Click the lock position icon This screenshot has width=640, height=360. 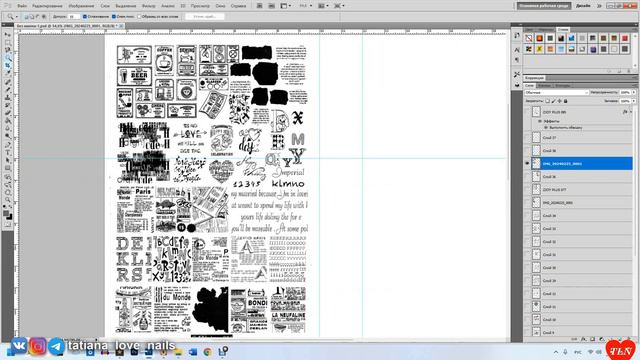coord(560,101)
